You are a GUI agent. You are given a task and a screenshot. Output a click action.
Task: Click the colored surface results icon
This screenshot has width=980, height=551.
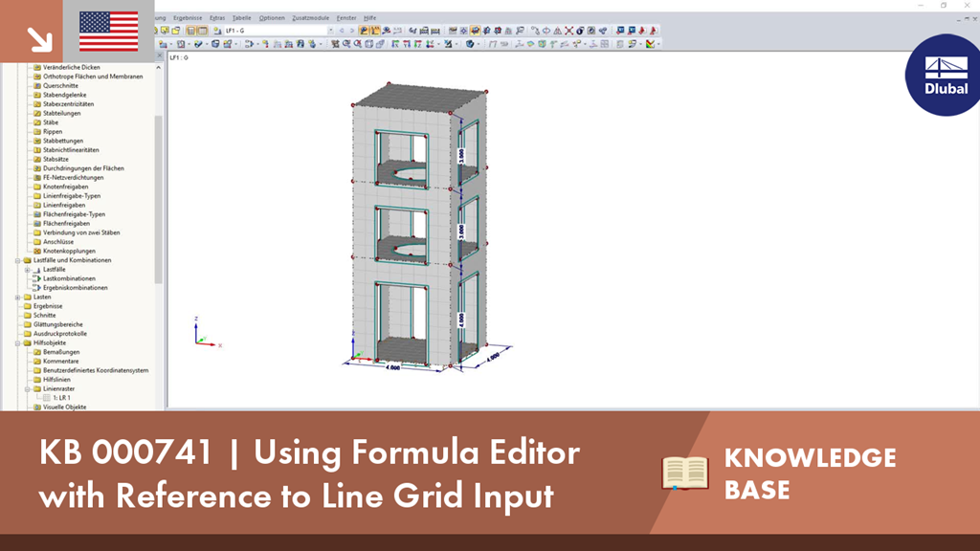[x=530, y=44]
